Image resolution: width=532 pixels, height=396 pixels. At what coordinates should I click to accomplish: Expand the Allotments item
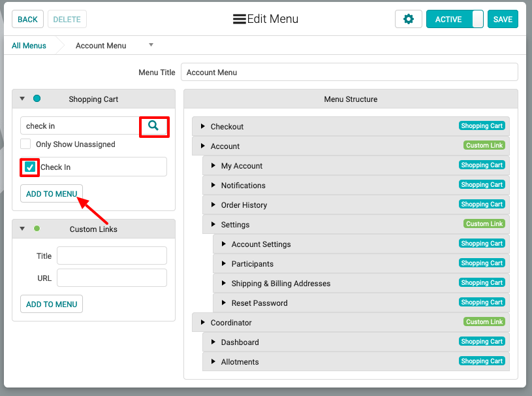coord(213,362)
